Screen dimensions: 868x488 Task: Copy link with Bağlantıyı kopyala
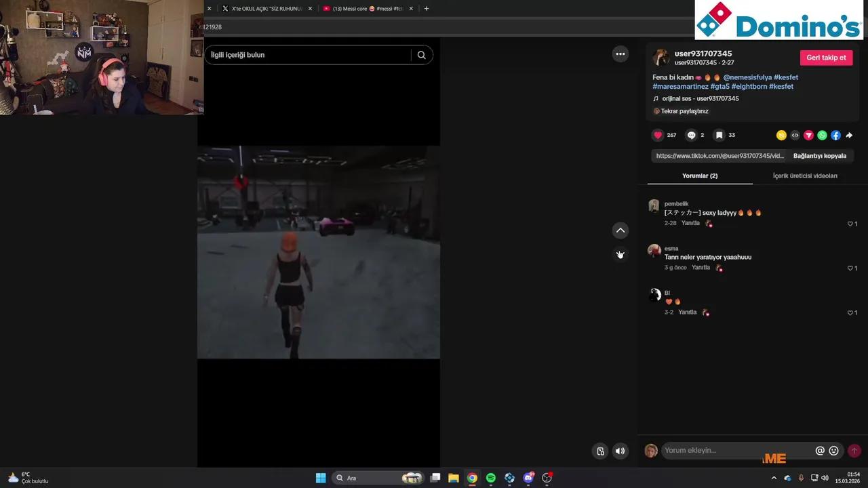pyautogui.click(x=819, y=156)
